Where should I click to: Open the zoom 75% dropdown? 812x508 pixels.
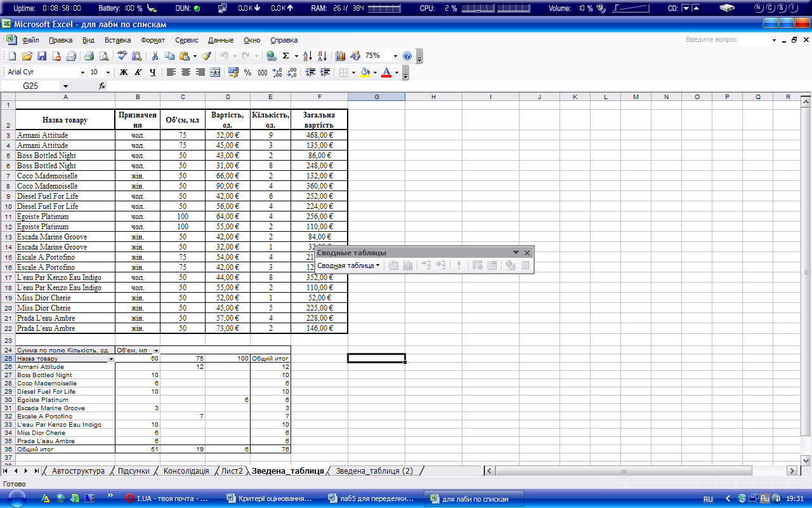point(396,56)
